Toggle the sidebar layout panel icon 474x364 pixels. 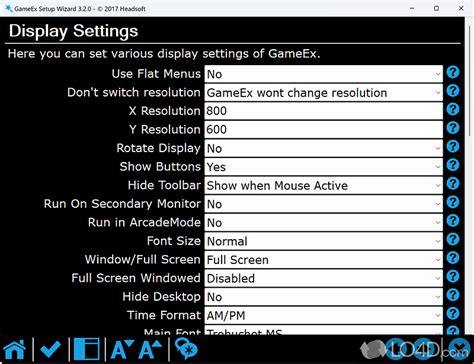[x=87, y=349]
